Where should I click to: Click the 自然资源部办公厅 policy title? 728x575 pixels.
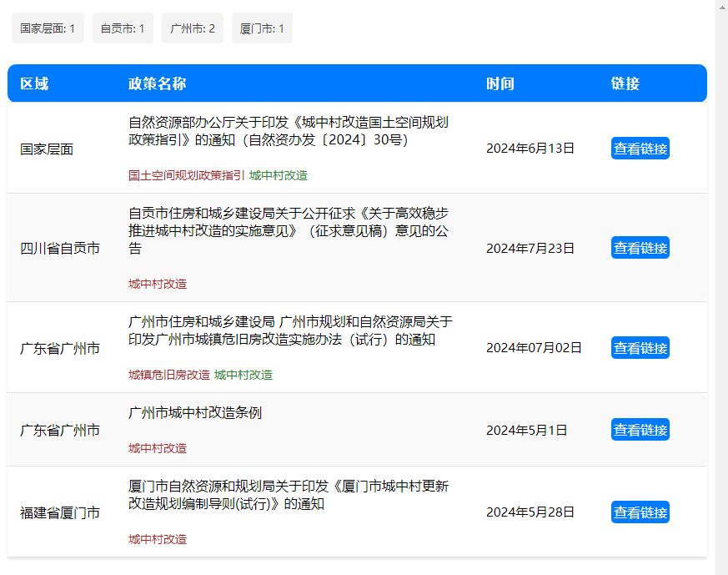coord(289,131)
